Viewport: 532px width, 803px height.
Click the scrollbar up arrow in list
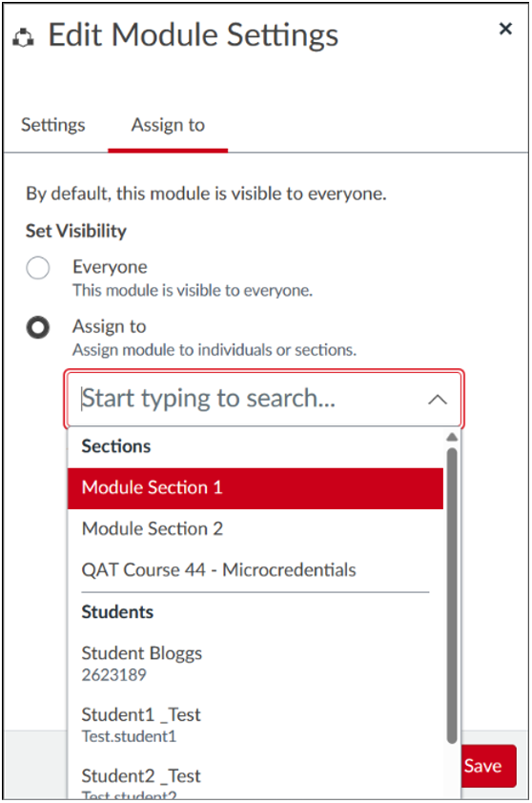click(x=452, y=437)
